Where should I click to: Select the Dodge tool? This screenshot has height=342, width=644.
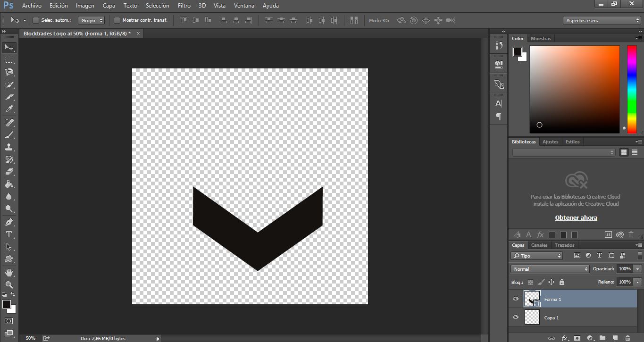tap(9, 209)
